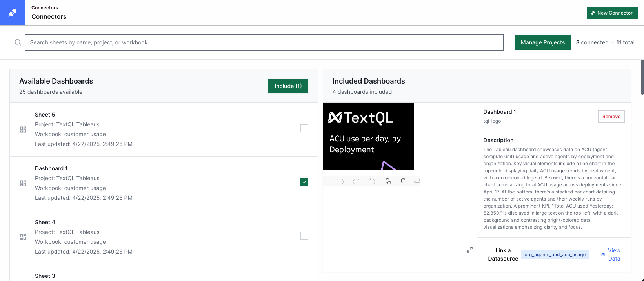Click the "11 total" count
This screenshot has width=644, height=281.
point(626,42)
